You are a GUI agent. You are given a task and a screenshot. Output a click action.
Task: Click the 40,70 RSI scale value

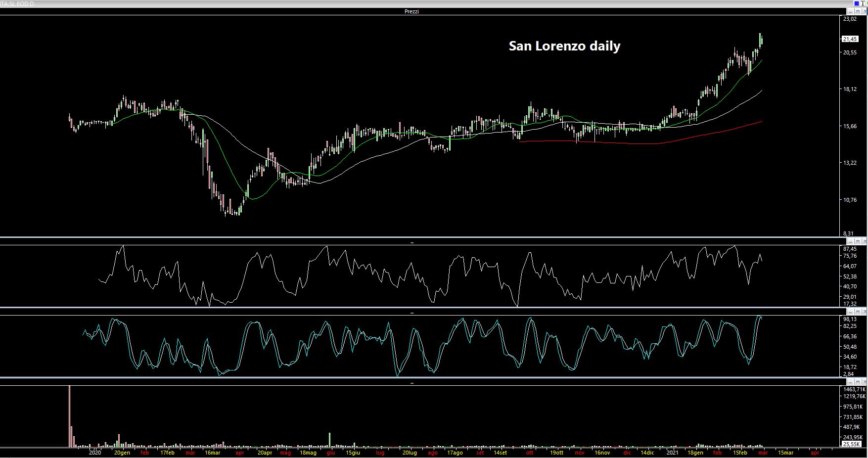(x=850, y=287)
